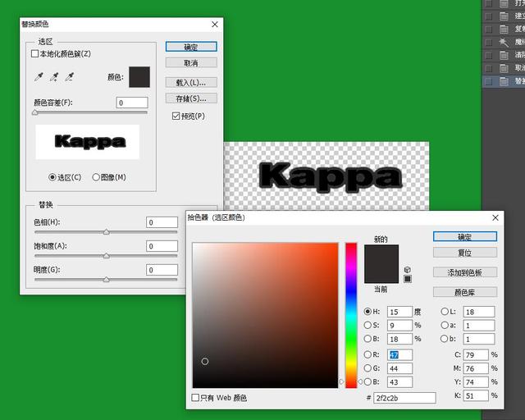Select the 图像(M) radio button

[x=96, y=177]
